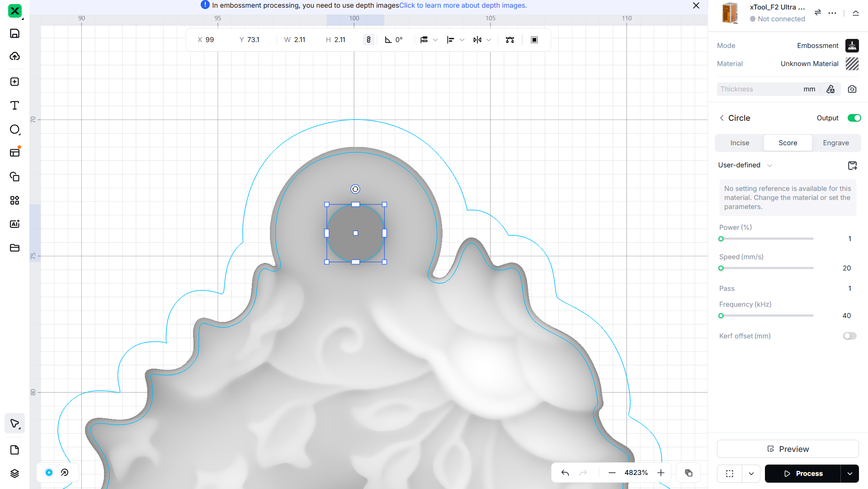Screen dimensions: 868x489
Task: Expand the User-defined preset dropdown
Action: click(769, 166)
